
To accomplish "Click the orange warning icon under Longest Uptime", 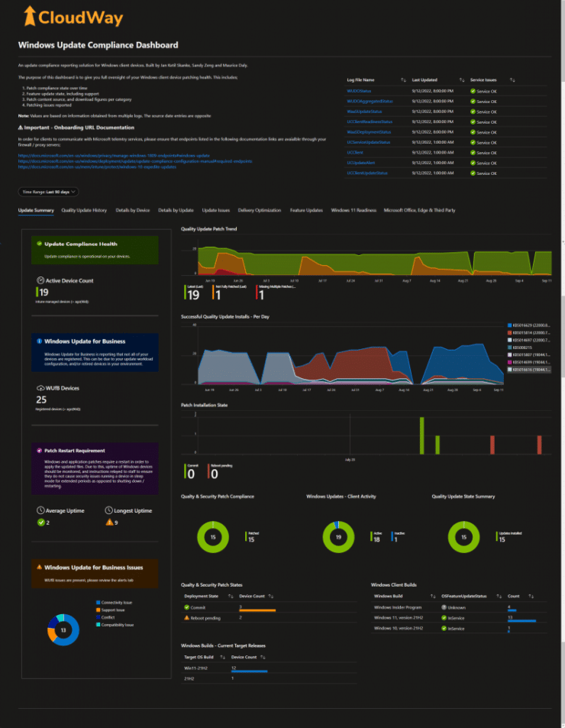I will click(109, 522).
